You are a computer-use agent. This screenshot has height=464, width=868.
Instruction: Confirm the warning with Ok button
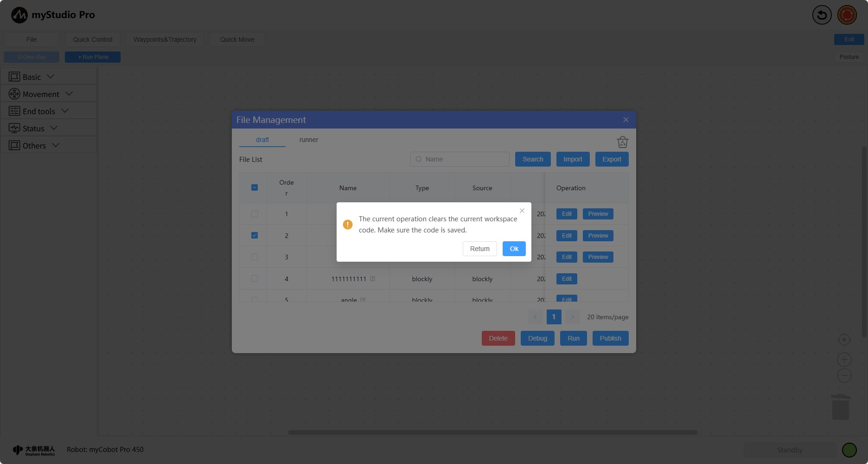514,249
